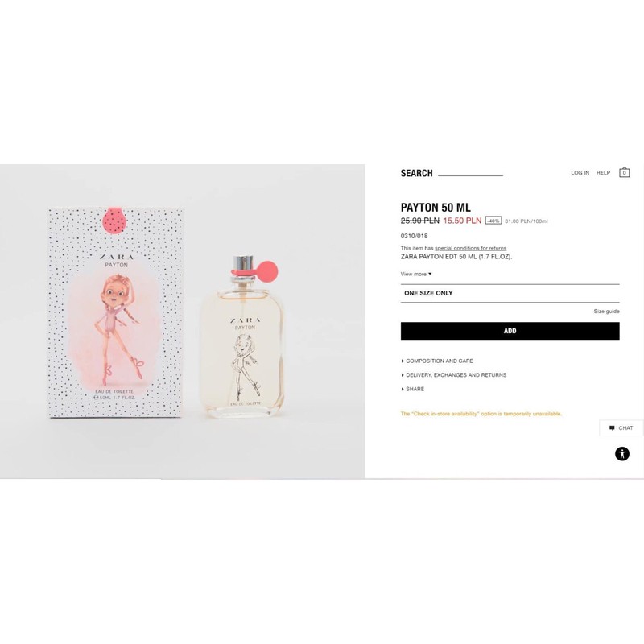Expand the View more arrow
This screenshot has width=644, height=644.
click(430, 274)
